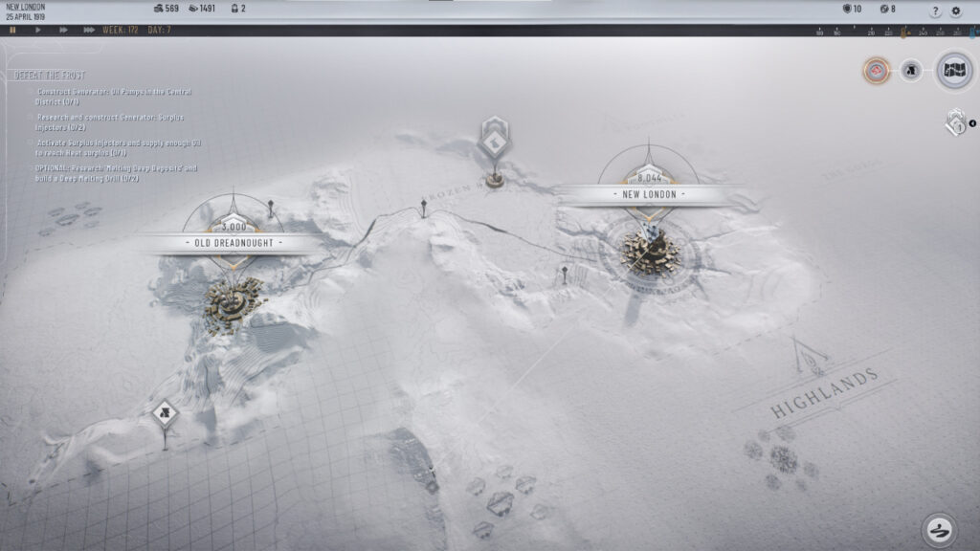Click the NEW LONDON title in the top bar
Screen dimensions: 980x551
pyautogui.click(x=26, y=7)
